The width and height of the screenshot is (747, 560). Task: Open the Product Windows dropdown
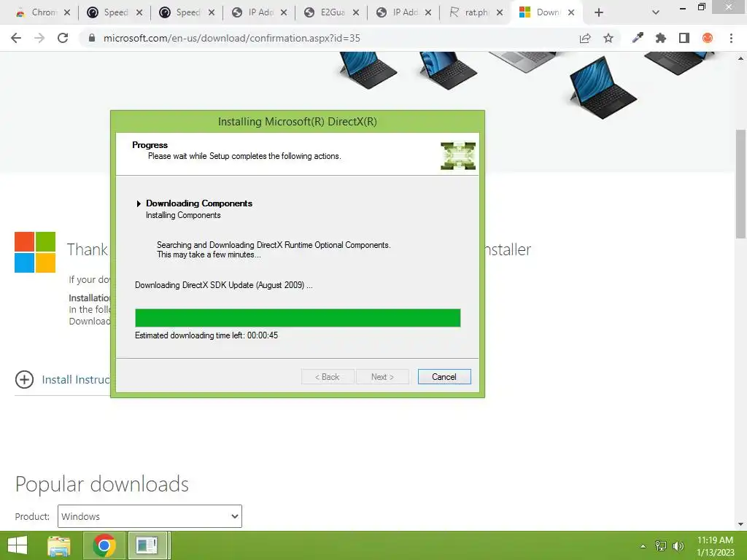(150, 516)
